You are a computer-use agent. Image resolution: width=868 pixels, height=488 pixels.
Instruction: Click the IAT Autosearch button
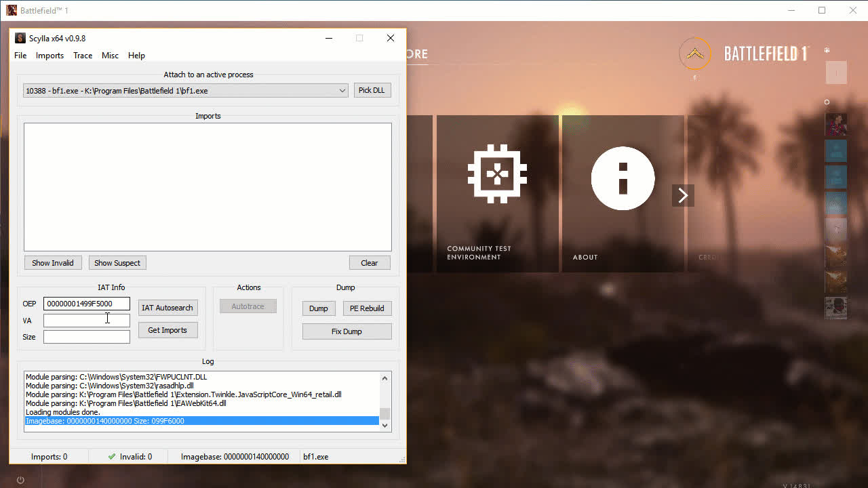167,308
